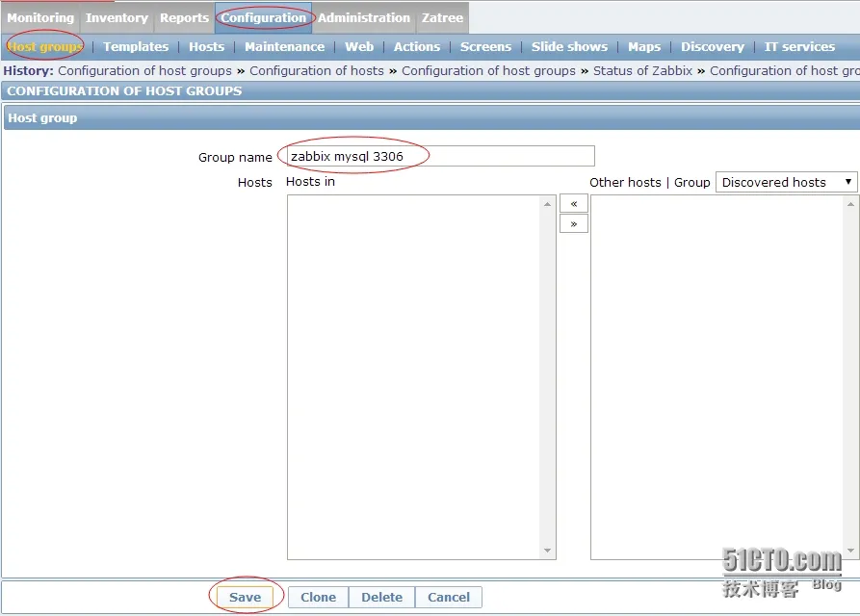Viewport: 860px width, 616px height.
Task: Select the Configuration tab
Action: pos(263,17)
